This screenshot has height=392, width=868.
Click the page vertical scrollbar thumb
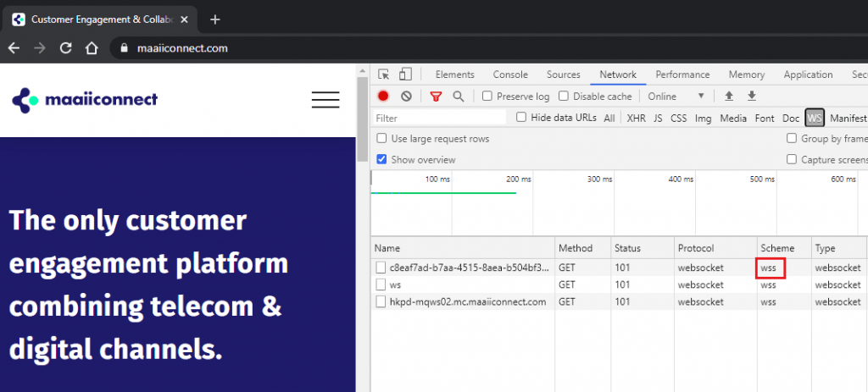coord(362,119)
